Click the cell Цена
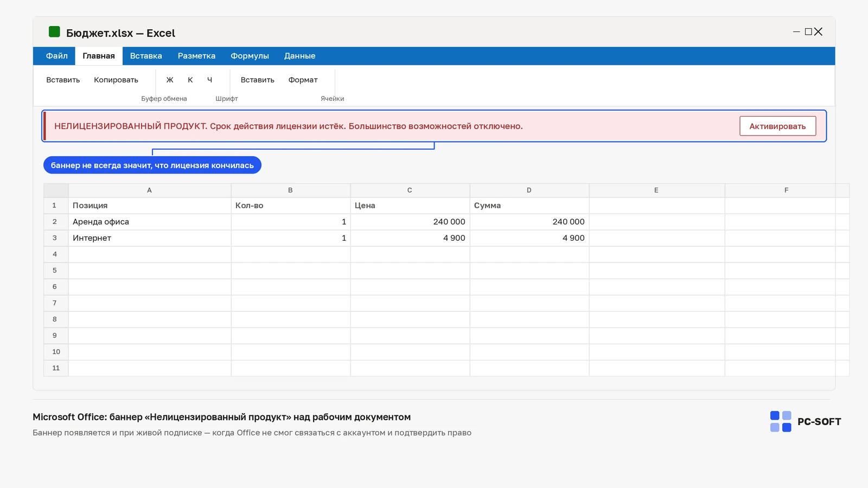Screen dimensions: 868x488 coord(410,206)
